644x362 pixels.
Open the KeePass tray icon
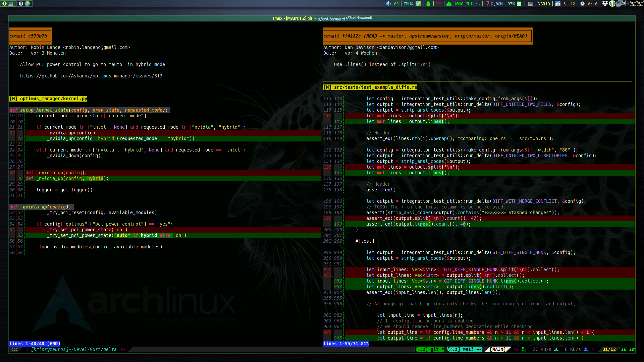point(613,4)
